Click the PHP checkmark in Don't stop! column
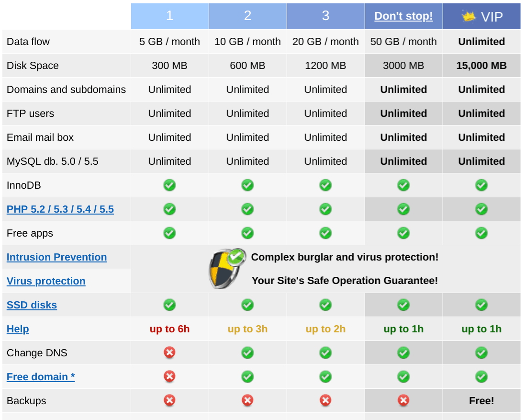526x420 pixels. (x=403, y=209)
